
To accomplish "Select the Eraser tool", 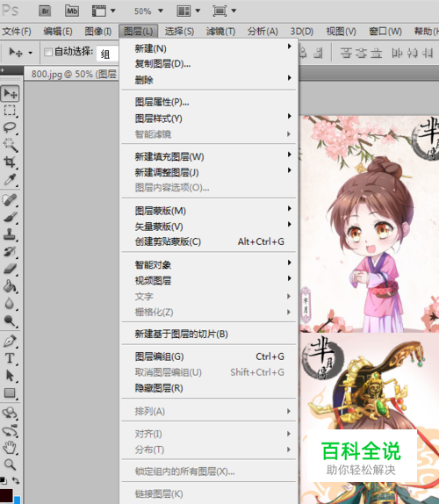I will (x=10, y=269).
